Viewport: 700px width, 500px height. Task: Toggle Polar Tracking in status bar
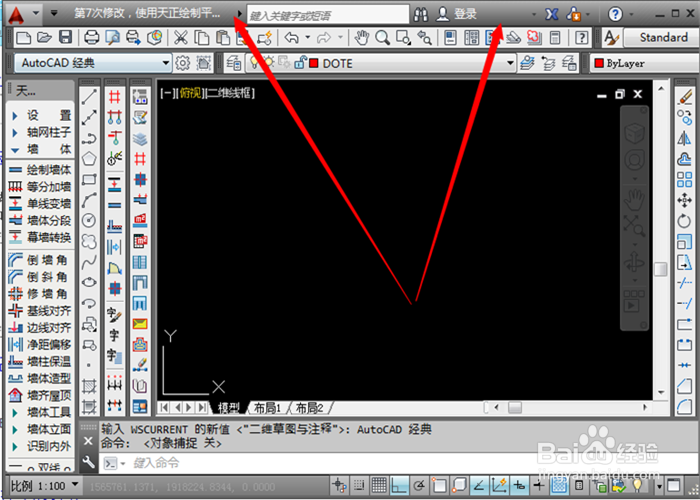[x=419, y=485]
